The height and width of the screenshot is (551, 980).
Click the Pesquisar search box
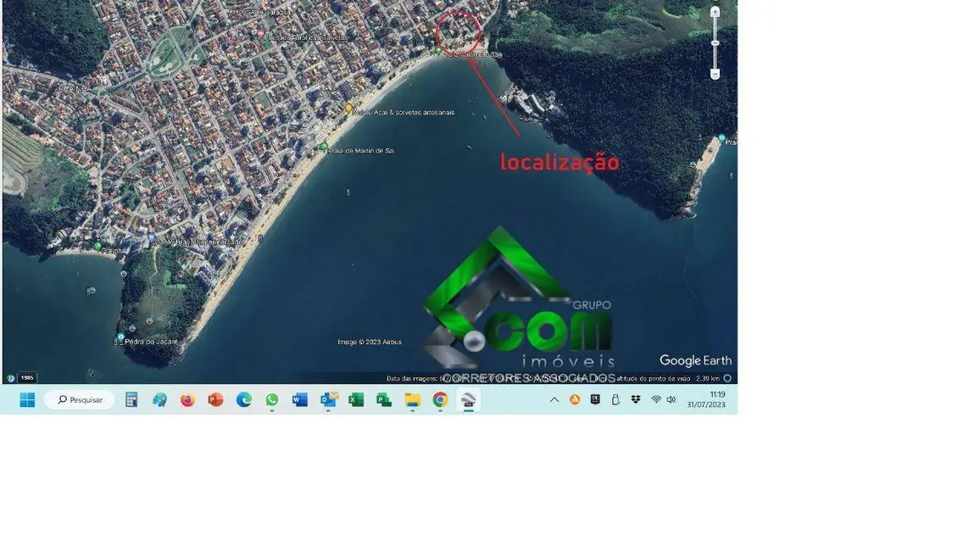[x=81, y=399]
